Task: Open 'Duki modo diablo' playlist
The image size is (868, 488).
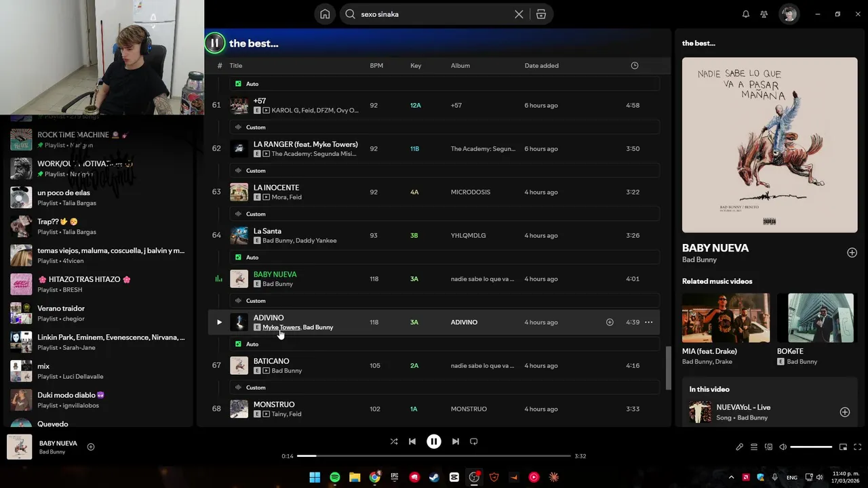Action: [x=98, y=400]
